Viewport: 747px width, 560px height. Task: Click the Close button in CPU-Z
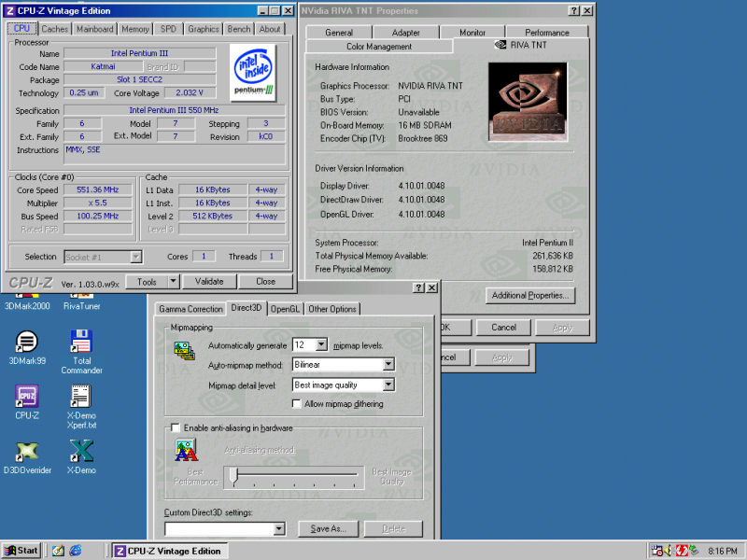click(266, 282)
